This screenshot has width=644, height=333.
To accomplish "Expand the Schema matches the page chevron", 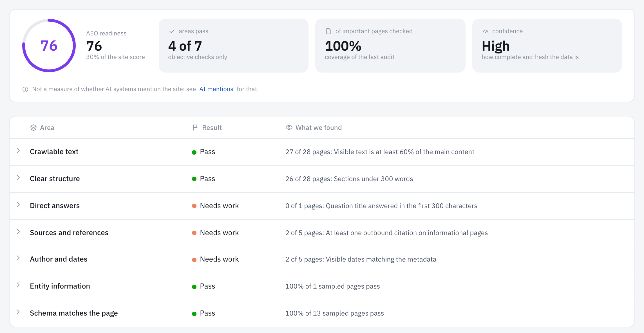I will (18, 312).
